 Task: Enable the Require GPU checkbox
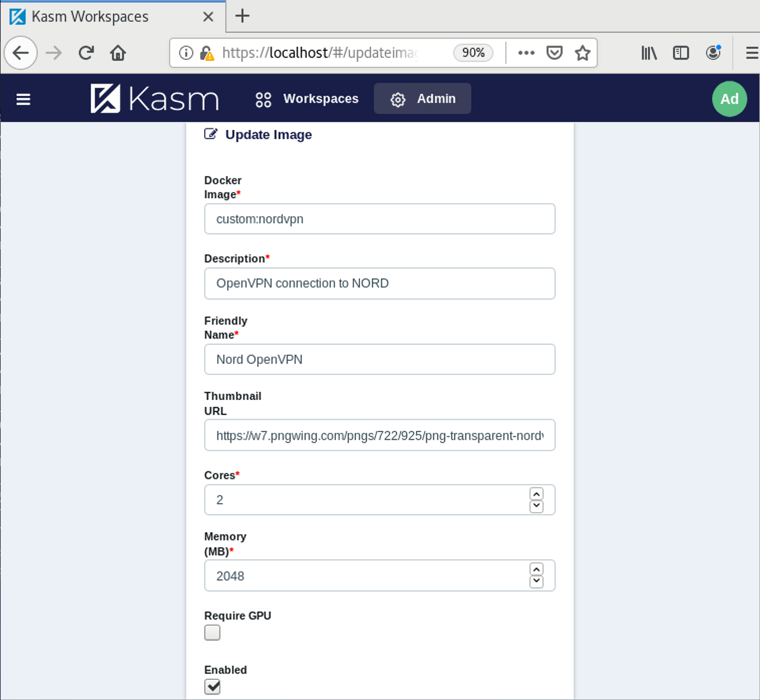pyautogui.click(x=212, y=632)
